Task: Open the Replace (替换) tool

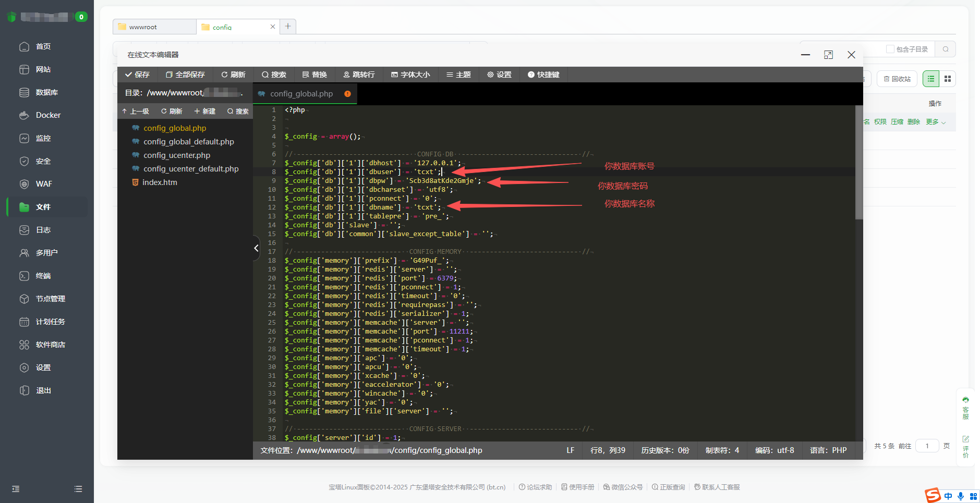Action: click(314, 75)
